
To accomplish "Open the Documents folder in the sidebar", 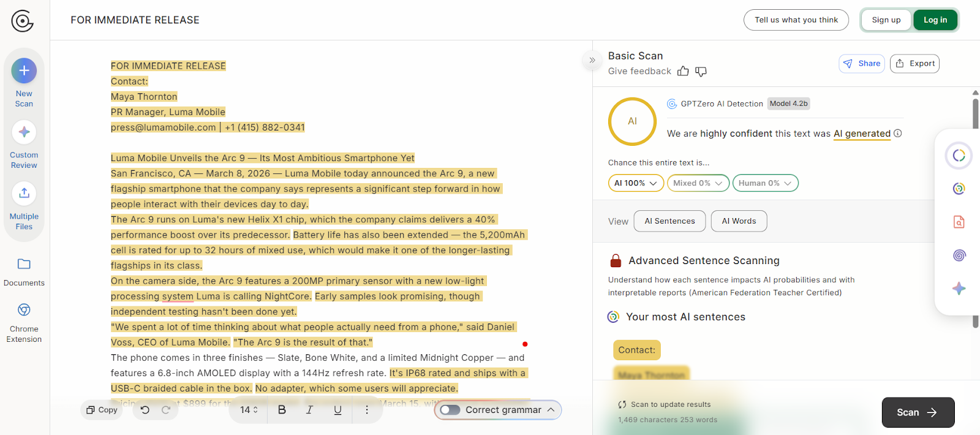I will (x=24, y=272).
